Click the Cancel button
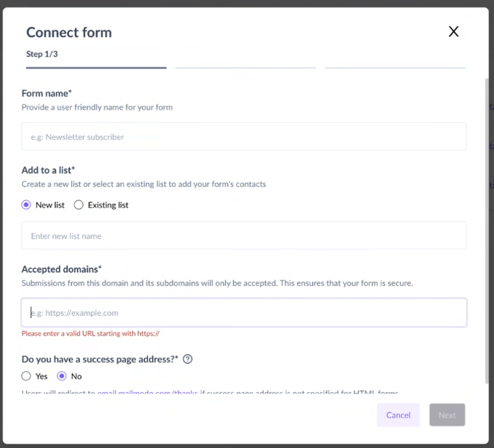 click(398, 415)
